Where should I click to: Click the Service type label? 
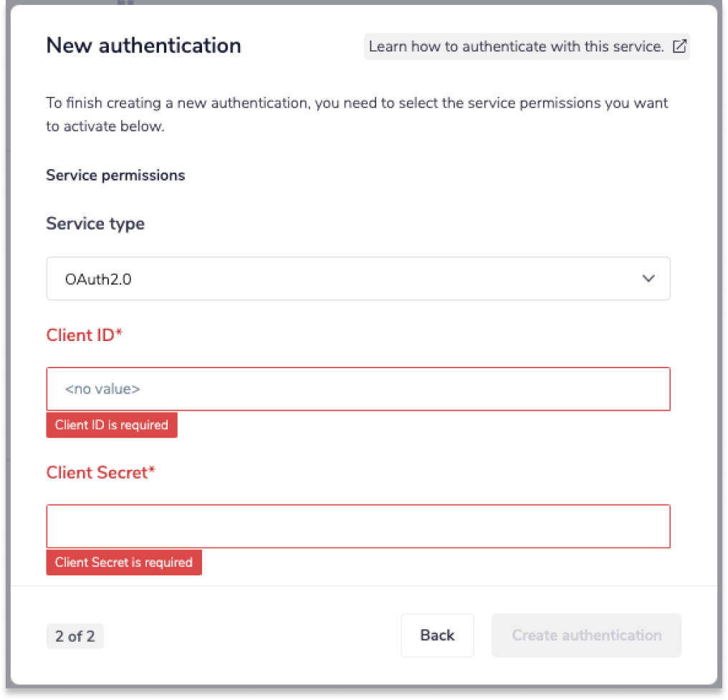click(95, 224)
